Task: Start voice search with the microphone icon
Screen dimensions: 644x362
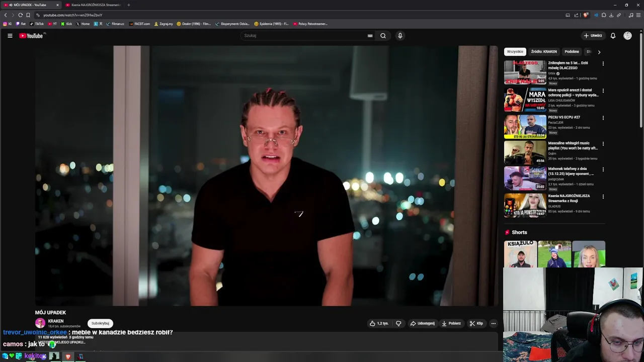Action: point(400,36)
